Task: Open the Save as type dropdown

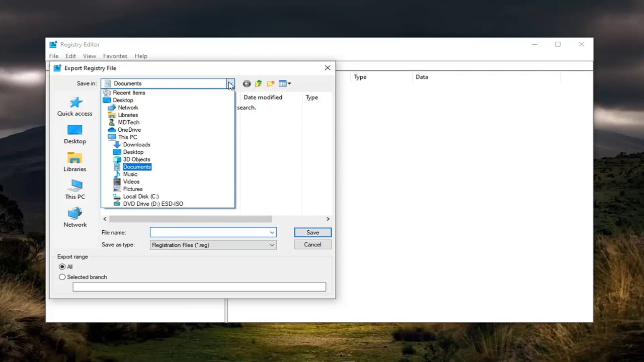Action: [x=272, y=245]
